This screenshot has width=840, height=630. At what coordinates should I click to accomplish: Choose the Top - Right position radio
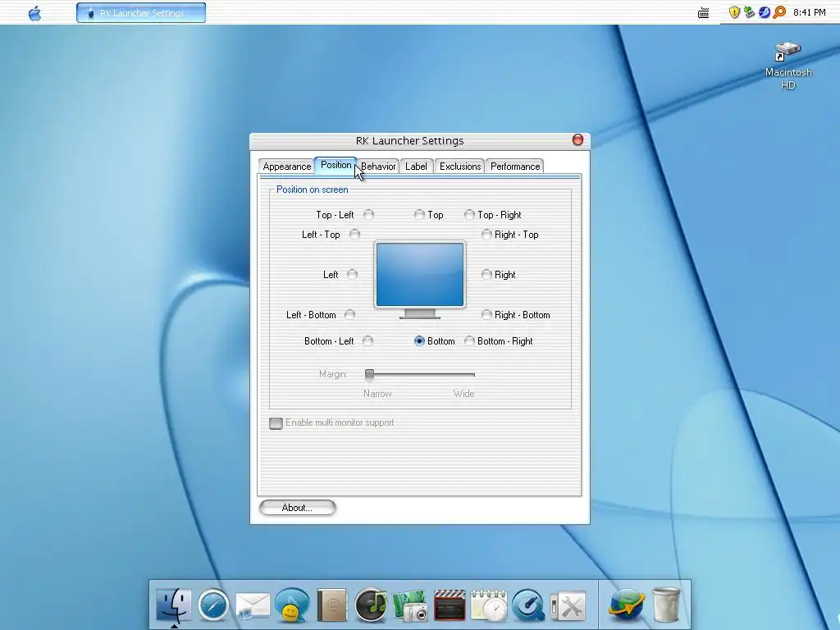point(469,215)
